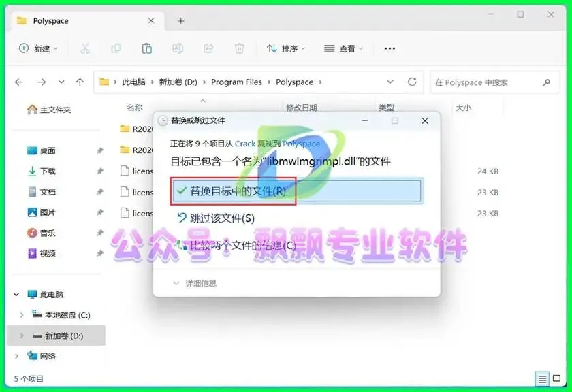
Task: Click the Polyspace destination link in dialog
Action: [301, 144]
